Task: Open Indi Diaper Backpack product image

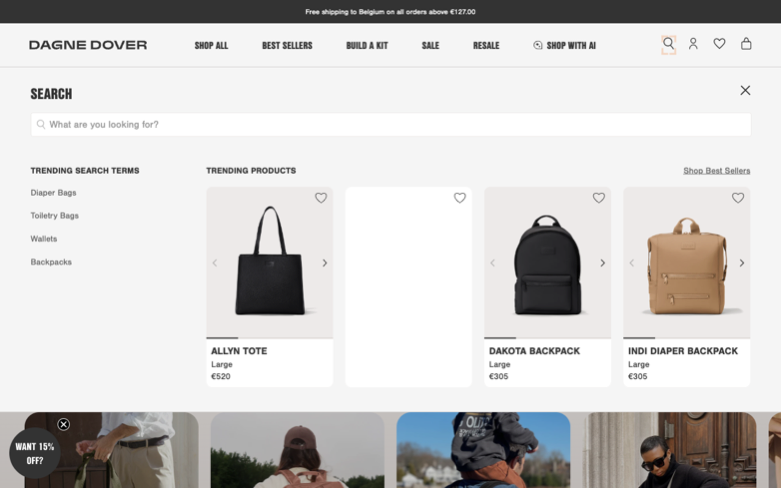Action: tap(686, 263)
